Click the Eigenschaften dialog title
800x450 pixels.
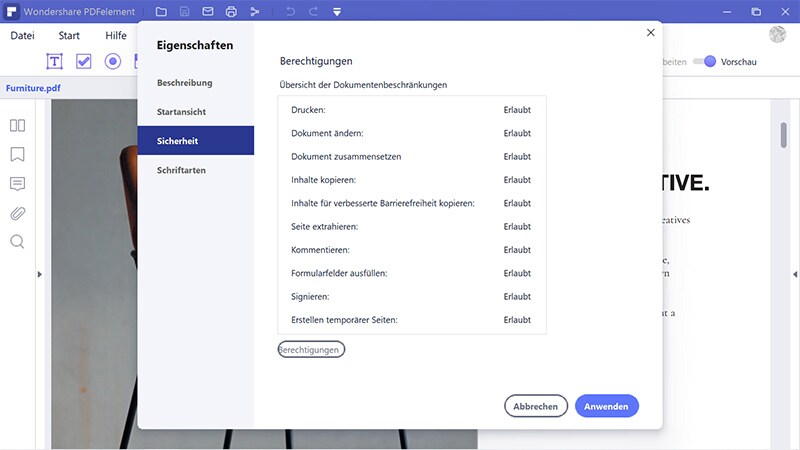pyautogui.click(x=195, y=45)
